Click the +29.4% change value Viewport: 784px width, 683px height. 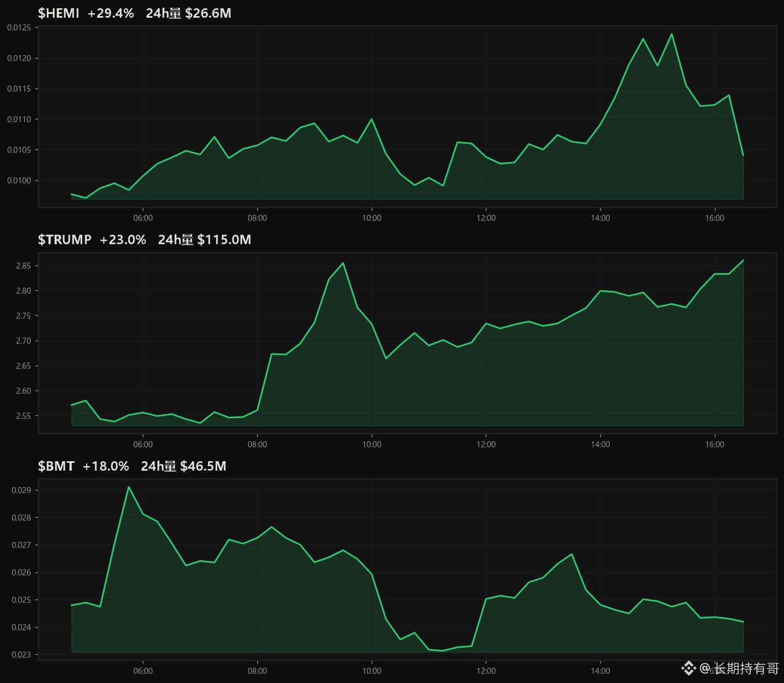pos(111,13)
